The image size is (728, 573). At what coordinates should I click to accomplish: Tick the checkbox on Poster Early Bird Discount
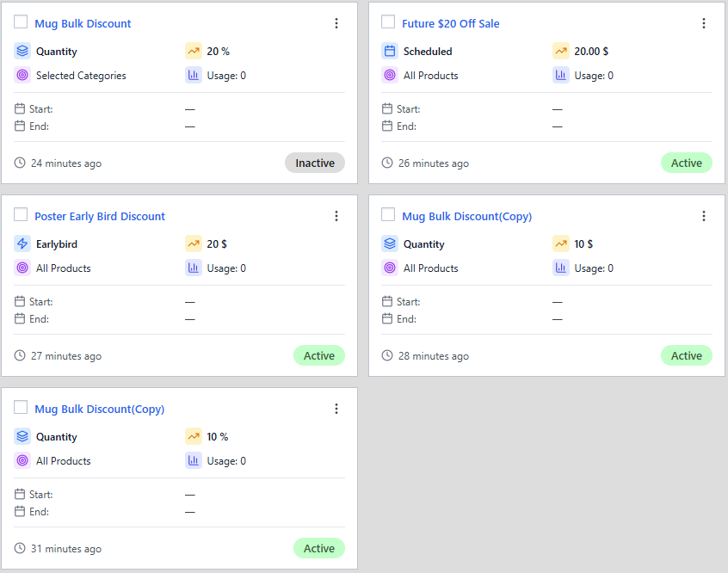(21, 215)
